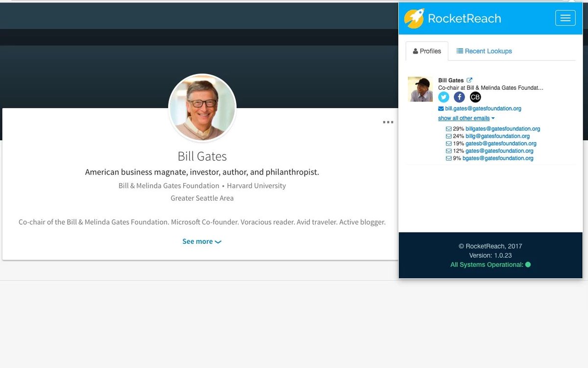Click the RocketReach profile thumbnail of Bill Gates

(x=420, y=89)
